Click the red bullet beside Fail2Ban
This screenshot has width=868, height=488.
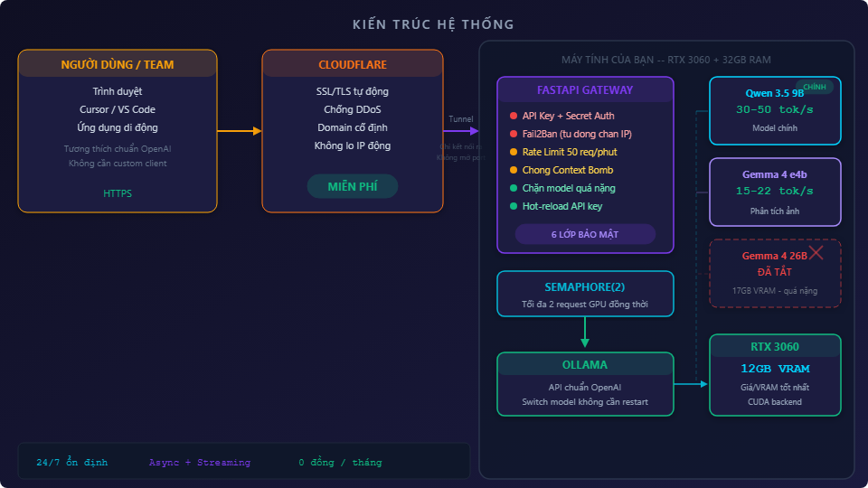click(514, 134)
